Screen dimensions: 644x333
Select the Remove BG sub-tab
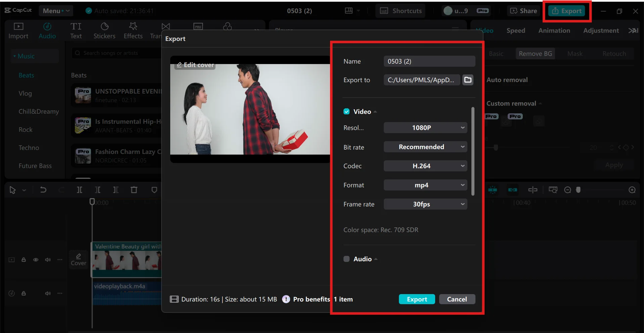tap(535, 54)
